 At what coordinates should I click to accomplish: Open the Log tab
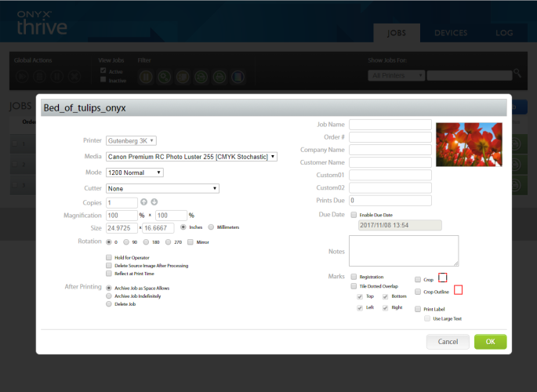(505, 33)
